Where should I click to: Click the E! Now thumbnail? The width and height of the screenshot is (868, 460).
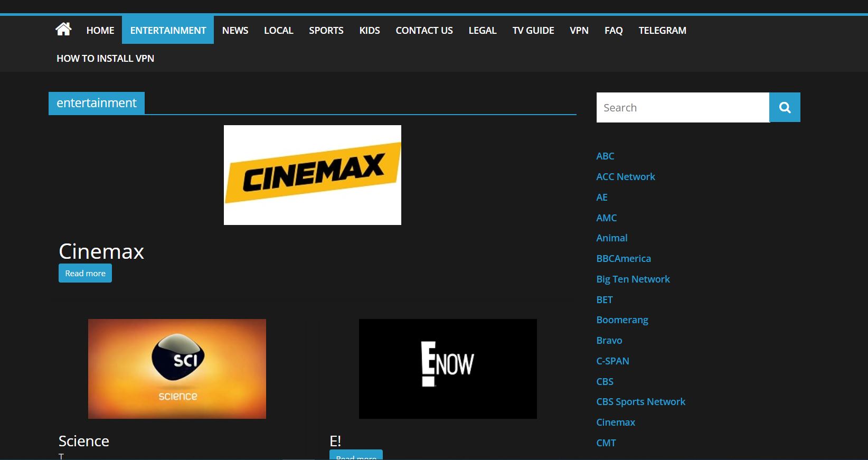448,369
